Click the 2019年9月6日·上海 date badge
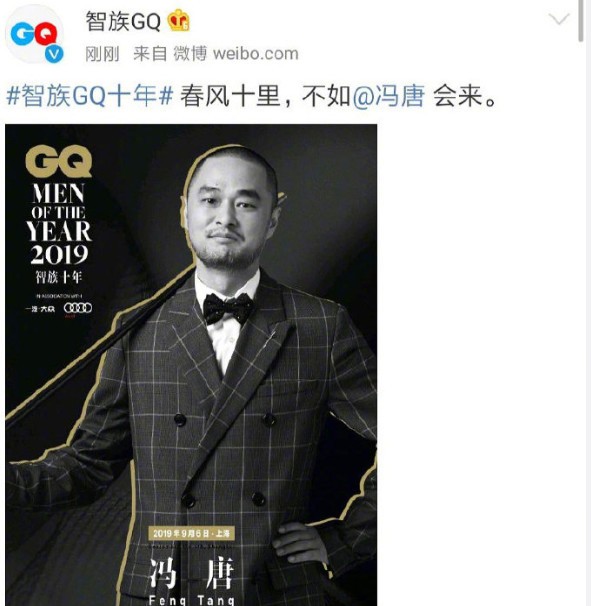The width and height of the screenshot is (591, 606). click(x=191, y=533)
